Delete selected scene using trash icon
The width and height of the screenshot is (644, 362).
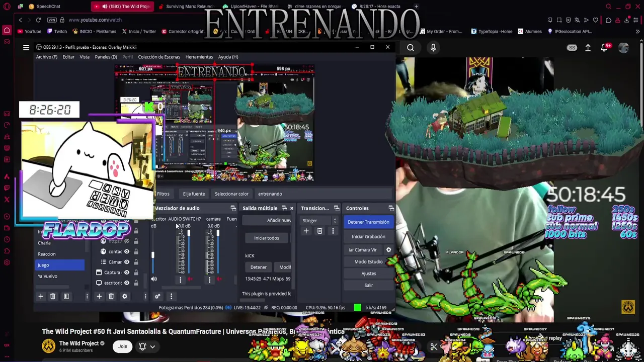point(53,296)
